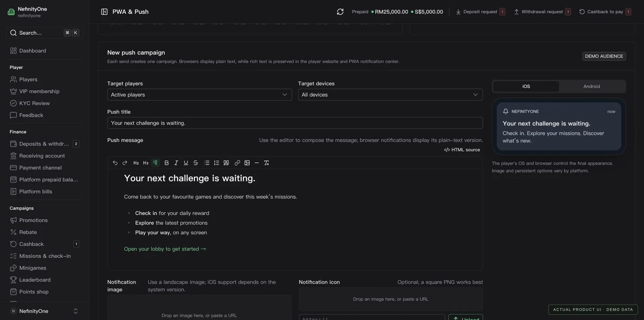Open the Withdrawal request shortcut
Image resolution: width=644 pixels, height=320 pixels.
click(x=542, y=12)
